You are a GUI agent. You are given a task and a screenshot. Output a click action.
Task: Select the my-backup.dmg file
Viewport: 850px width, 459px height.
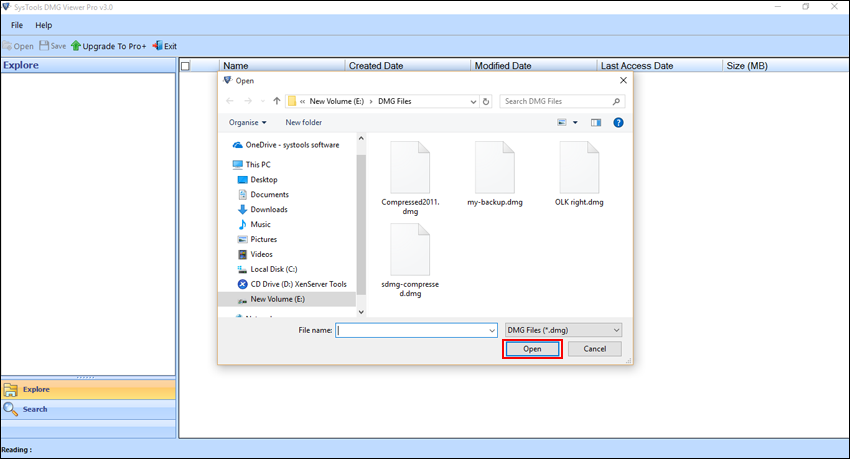[x=495, y=174]
